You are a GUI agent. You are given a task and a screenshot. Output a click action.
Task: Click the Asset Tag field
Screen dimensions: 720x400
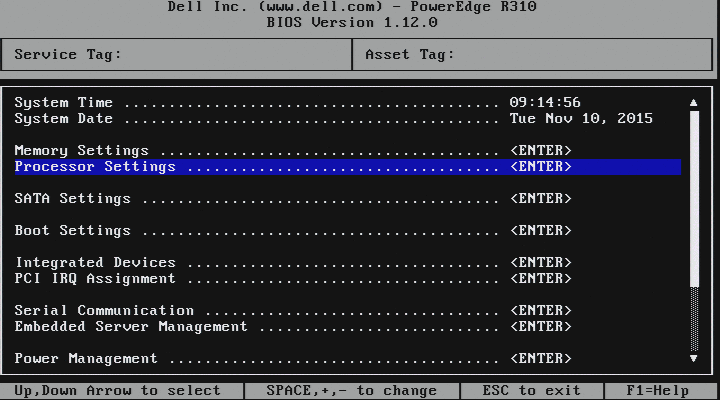click(x=532, y=54)
